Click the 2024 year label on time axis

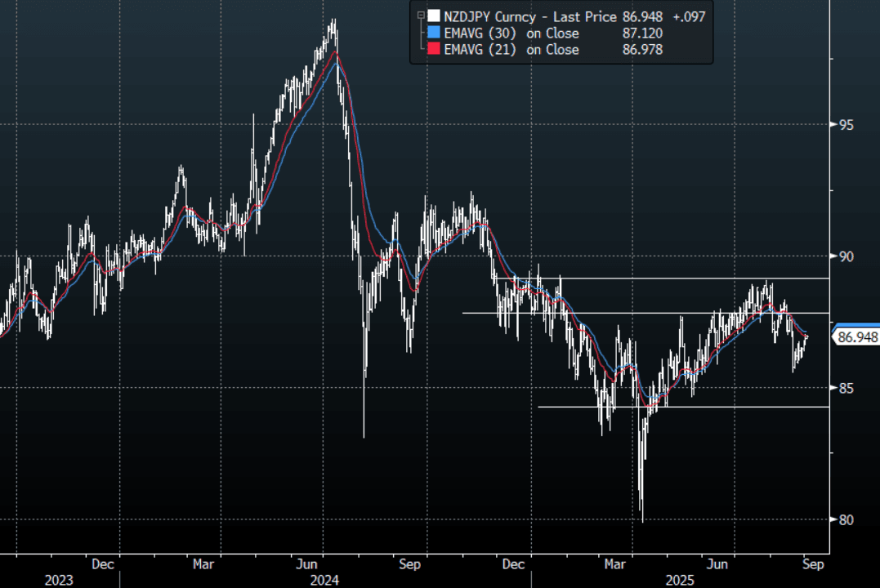(x=324, y=580)
